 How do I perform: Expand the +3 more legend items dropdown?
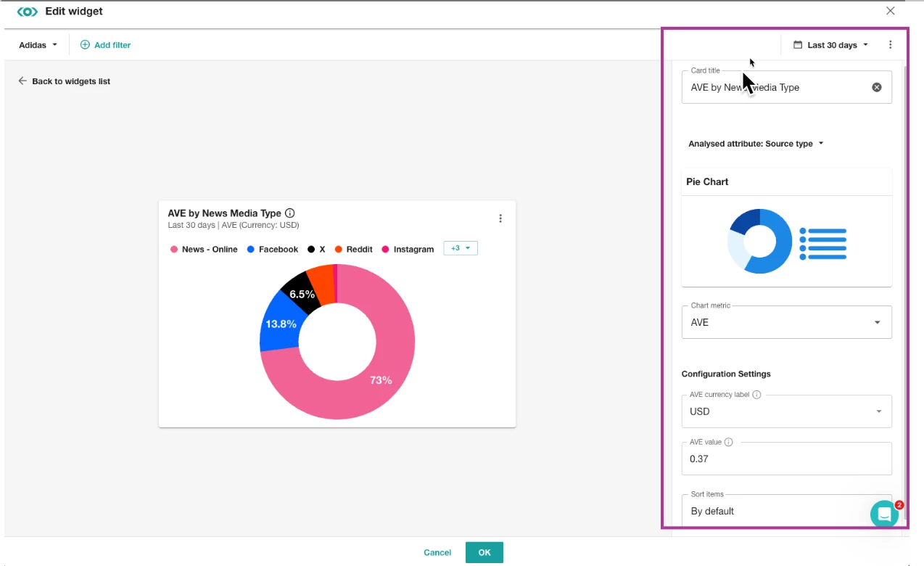[x=461, y=248]
